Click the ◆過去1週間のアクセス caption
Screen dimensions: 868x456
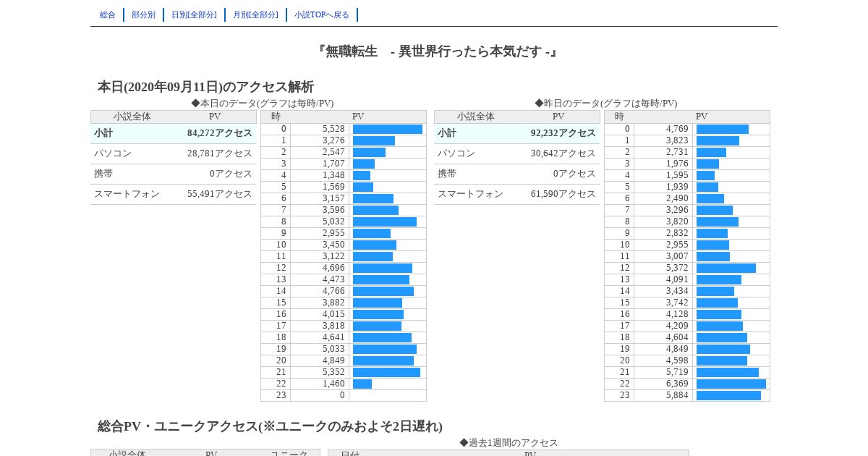point(509,443)
